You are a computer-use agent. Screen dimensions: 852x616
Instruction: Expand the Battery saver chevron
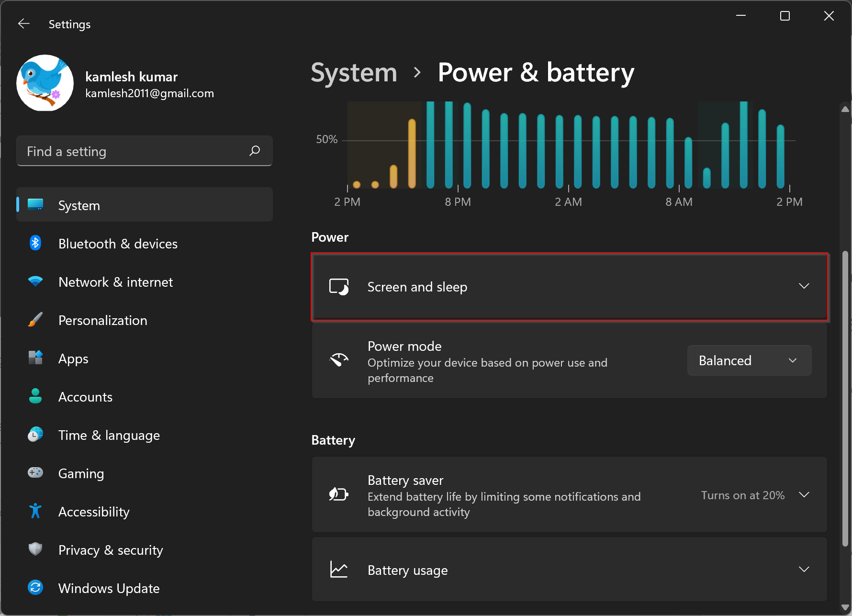pyautogui.click(x=804, y=494)
